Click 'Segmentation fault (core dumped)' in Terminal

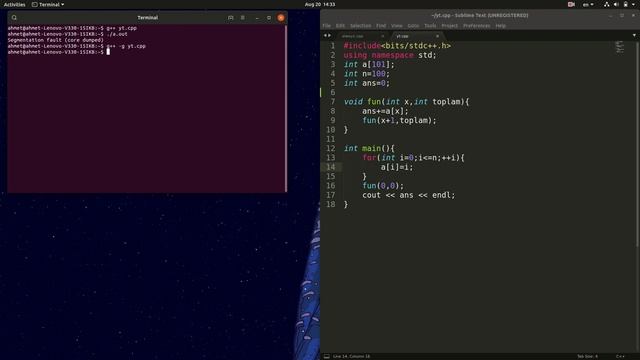pos(56,40)
